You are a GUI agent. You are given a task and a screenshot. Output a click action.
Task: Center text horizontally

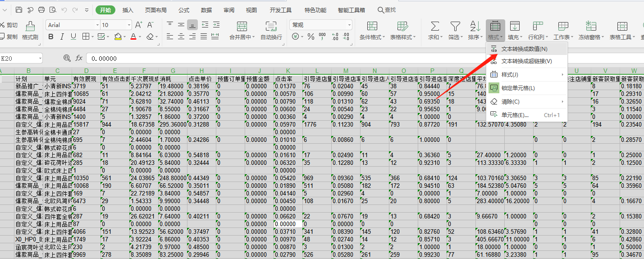click(x=181, y=37)
